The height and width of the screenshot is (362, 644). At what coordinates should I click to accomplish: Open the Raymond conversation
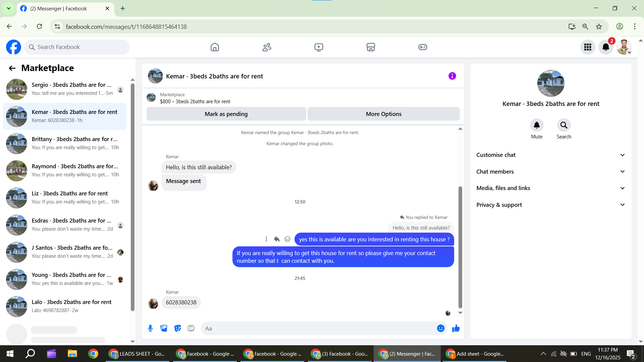(x=65, y=171)
